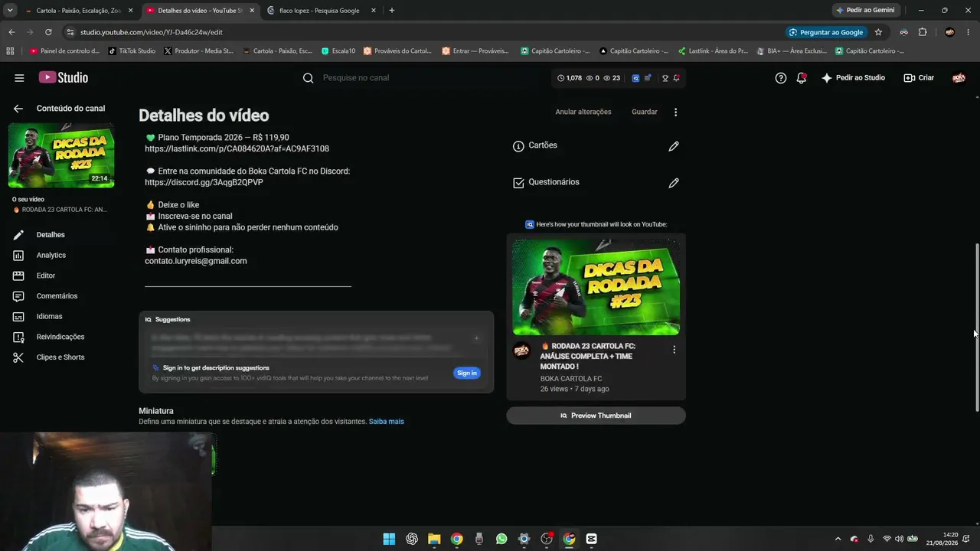This screenshot has width=980, height=551.
Task: Open File Explorer from the taskbar
Action: tap(434, 539)
